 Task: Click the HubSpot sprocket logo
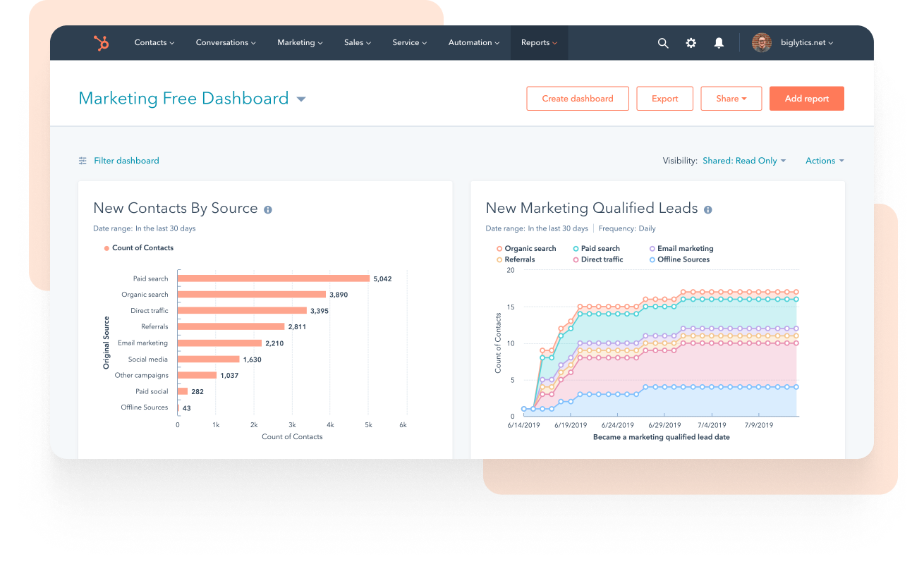click(x=102, y=42)
